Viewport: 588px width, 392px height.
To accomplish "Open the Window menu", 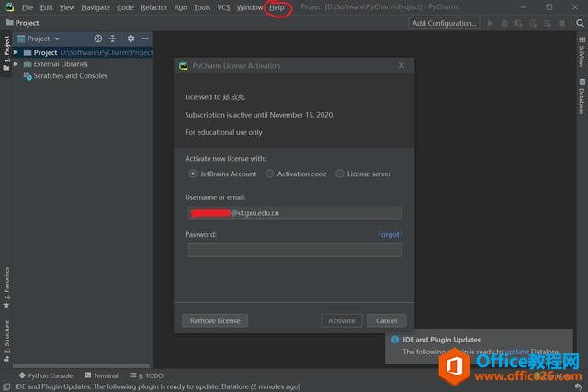I will coord(249,7).
